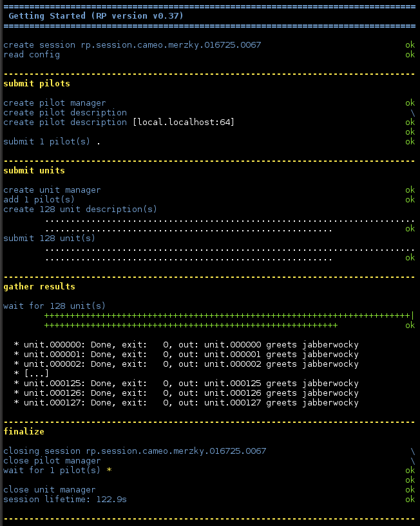Click the unit.000126 result line
420x526 pixels.
(x=186, y=393)
